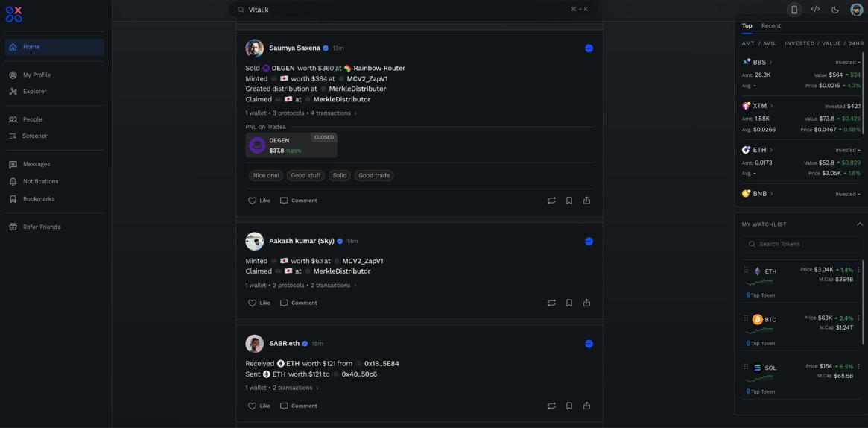Image resolution: width=868 pixels, height=428 pixels.
Task: Toggle dark mode with the moon icon
Action: pos(835,10)
